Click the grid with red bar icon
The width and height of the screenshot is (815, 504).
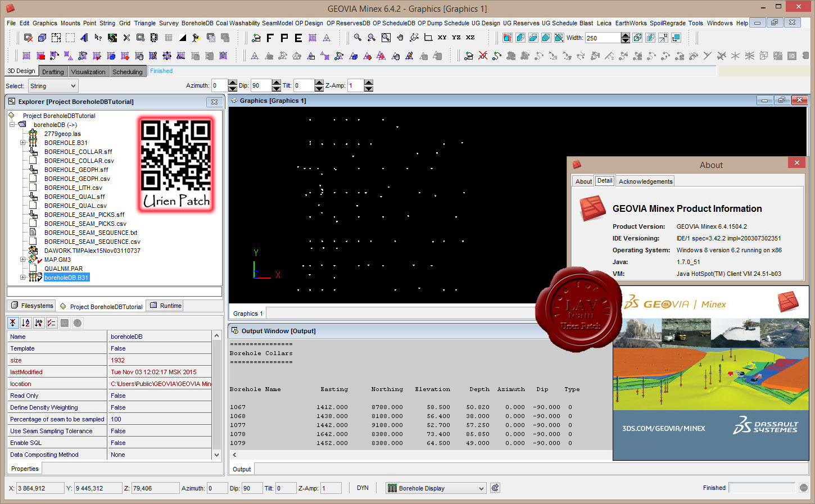coord(40,56)
